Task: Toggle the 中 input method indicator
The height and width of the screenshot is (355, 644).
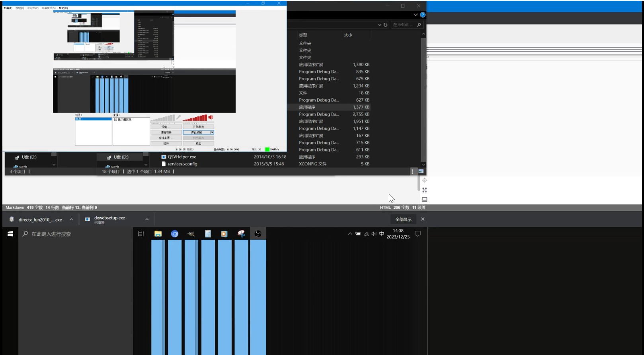Action: tap(382, 234)
